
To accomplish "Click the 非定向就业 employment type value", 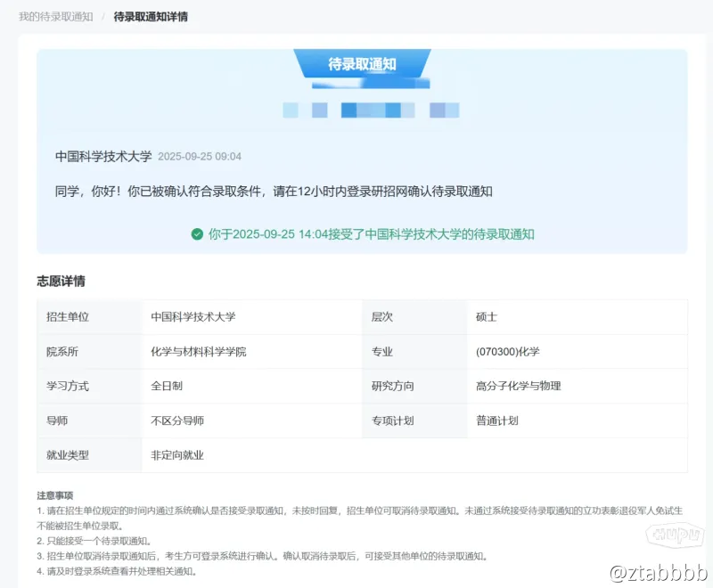I will coord(177,455).
